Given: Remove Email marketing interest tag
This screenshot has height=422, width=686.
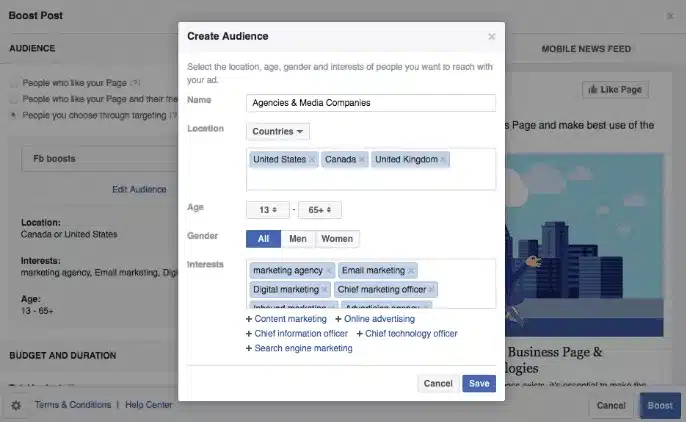Looking at the screenshot, I should point(411,271).
